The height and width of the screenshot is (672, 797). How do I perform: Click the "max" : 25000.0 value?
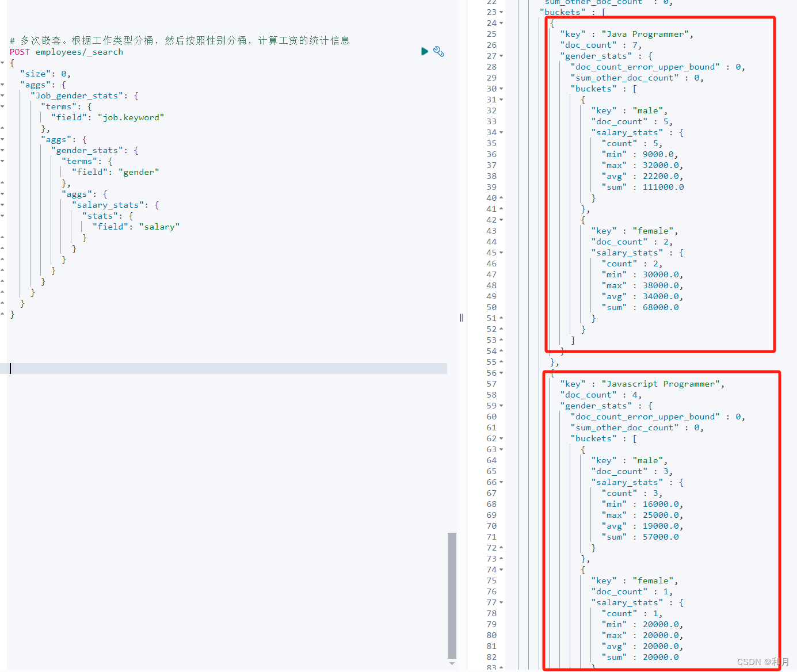660,515
